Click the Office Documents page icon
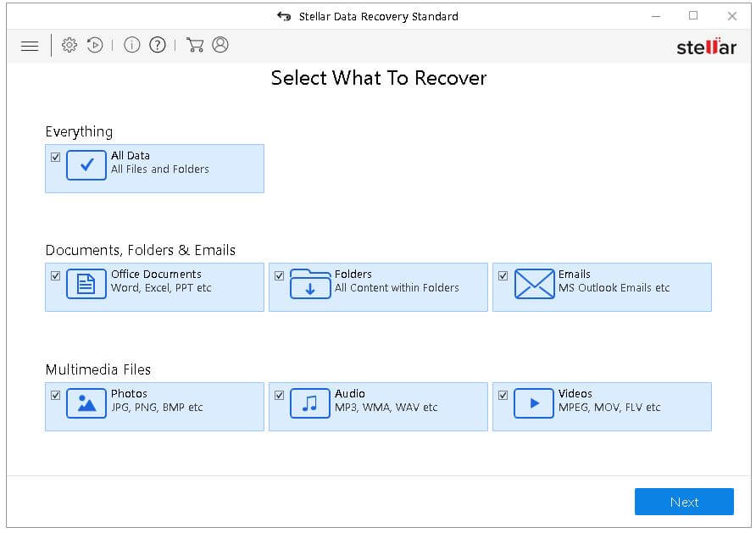The image size is (756, 533). (86, 284)
